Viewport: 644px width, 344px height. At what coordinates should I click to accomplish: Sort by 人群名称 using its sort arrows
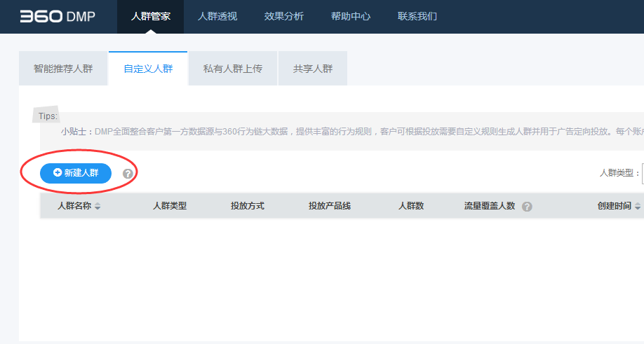98,207
